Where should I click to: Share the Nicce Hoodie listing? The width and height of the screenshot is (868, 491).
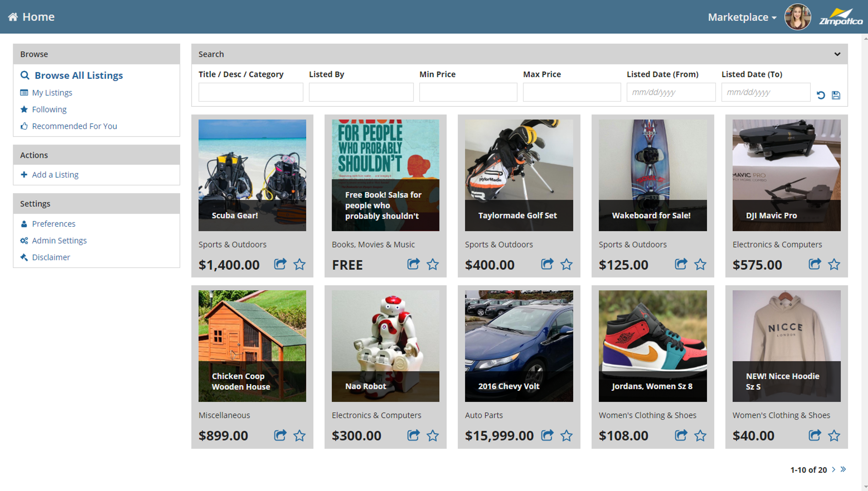point(815,435)
